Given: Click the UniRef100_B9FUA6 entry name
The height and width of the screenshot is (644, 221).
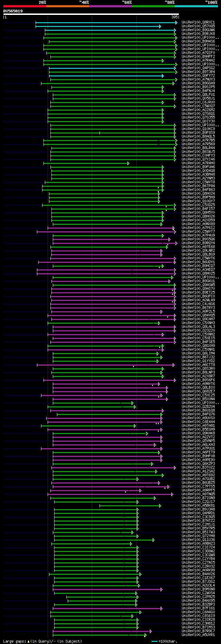Looking at the screenshot, I should pos(198,167).
